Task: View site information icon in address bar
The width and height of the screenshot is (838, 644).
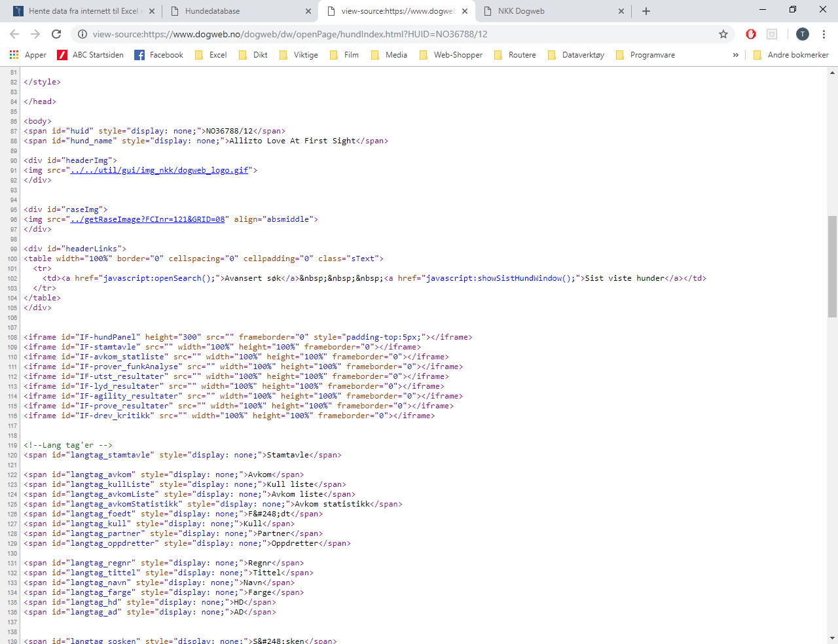Action: pyautogui.click(x=82, y=34)
